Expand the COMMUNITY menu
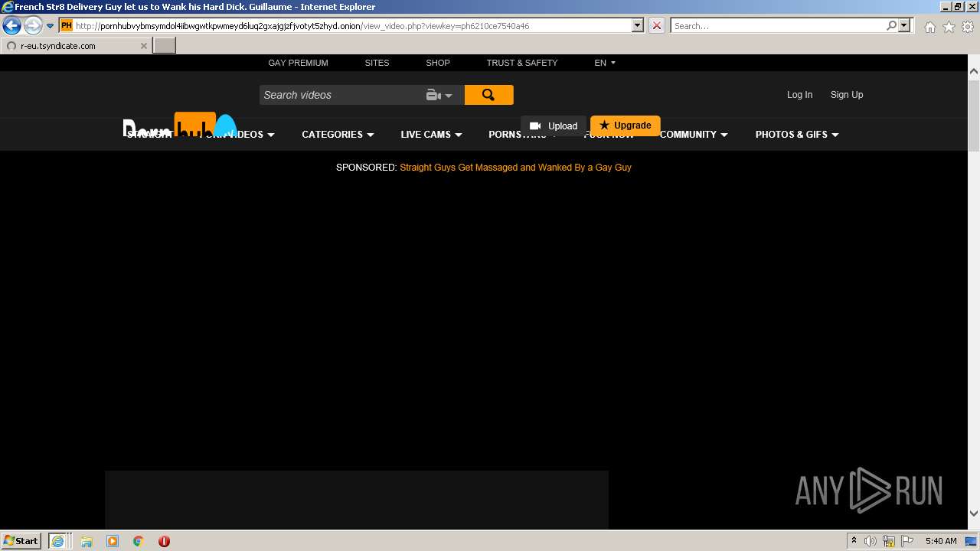 tap(694, 135)
